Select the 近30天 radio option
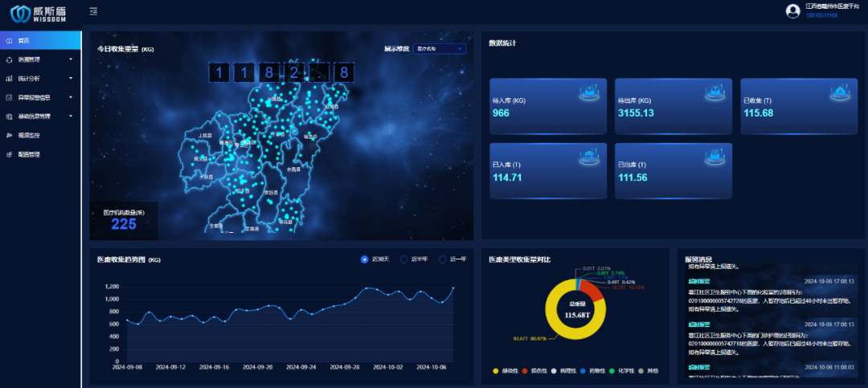The image size is (868, 388). tap(364, 259)
